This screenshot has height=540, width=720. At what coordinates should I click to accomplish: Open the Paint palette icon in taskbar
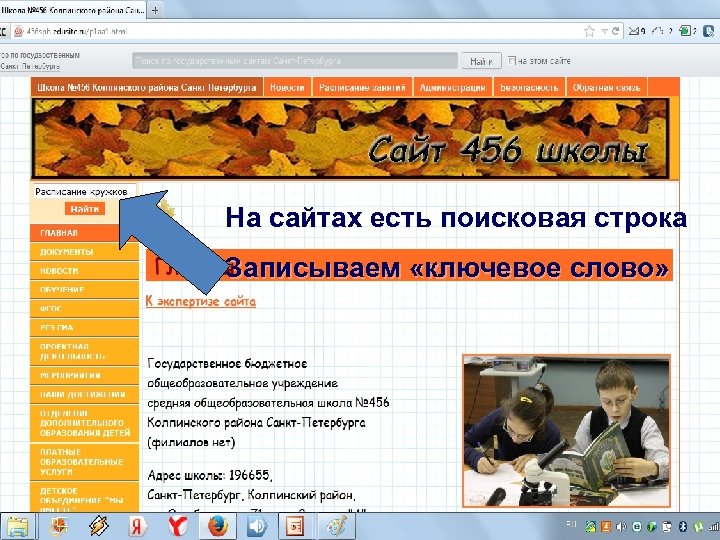pyautogui.click(x=336, y=527)
